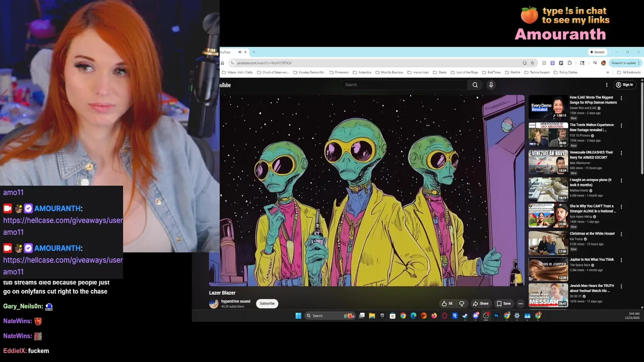Click the Chrome address bar URL

point(264,63)
